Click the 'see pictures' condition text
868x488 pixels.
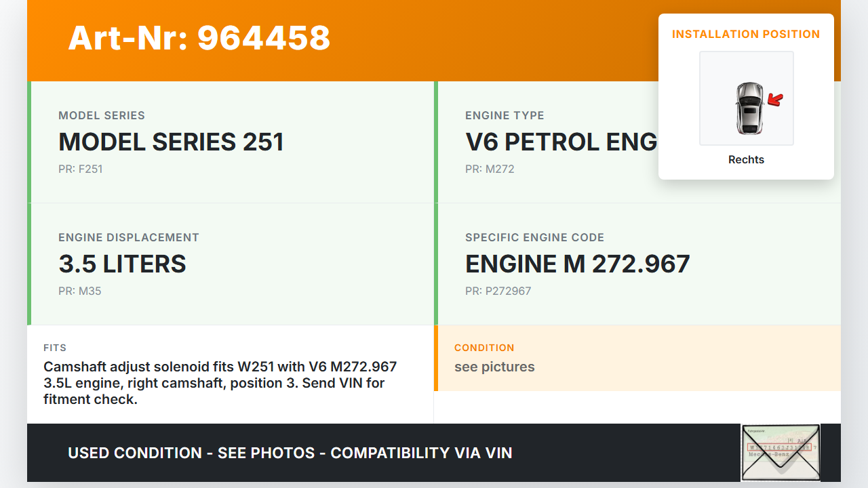[494, 367]
